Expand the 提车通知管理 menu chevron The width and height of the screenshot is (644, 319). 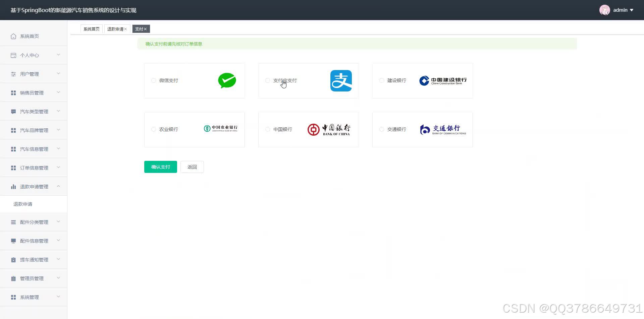coord(58,259)
